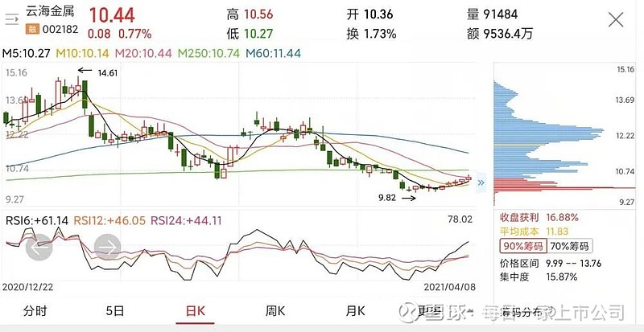Open the 周K weekly chart tab
Image resolution: width=644 pixels, height=332 pixels.
click(x=276, y=311)
